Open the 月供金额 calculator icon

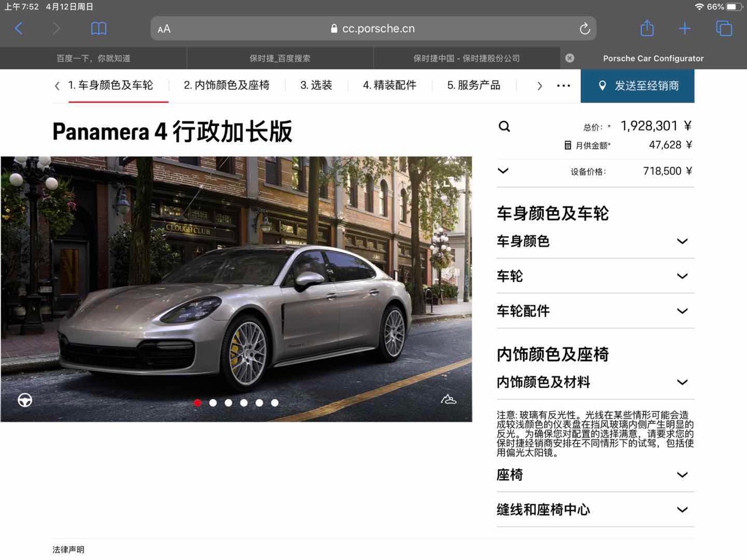click(567, 145)
